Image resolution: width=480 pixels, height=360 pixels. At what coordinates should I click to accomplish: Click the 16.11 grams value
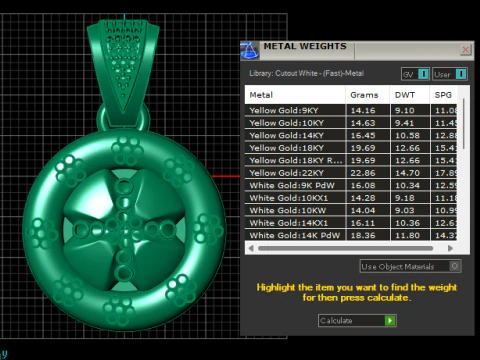(363, 223)
